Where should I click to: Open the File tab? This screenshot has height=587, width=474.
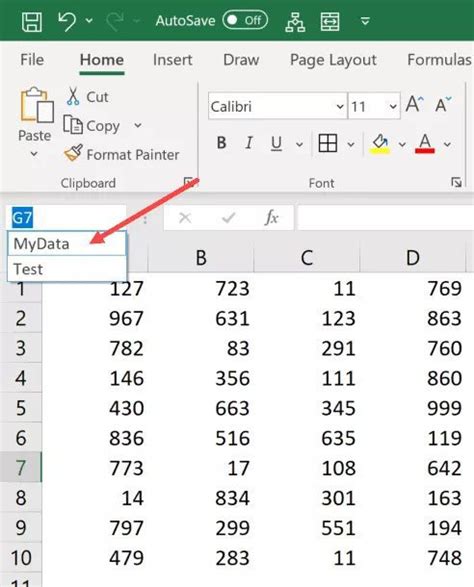32,60
